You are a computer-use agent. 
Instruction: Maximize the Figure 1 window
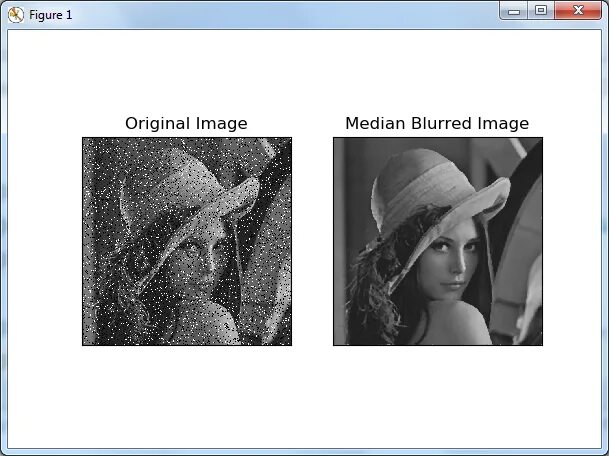tap(541, 11)
